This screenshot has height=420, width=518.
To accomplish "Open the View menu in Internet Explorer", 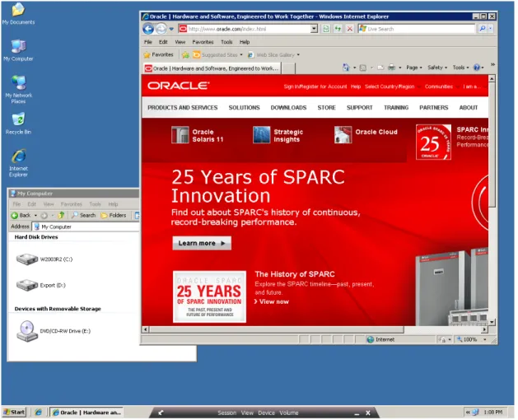I will tap(180, 42).
